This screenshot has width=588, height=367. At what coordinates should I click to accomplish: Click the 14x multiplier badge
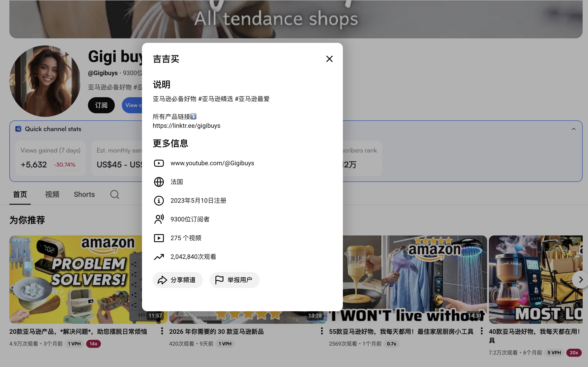coord(93,344)
